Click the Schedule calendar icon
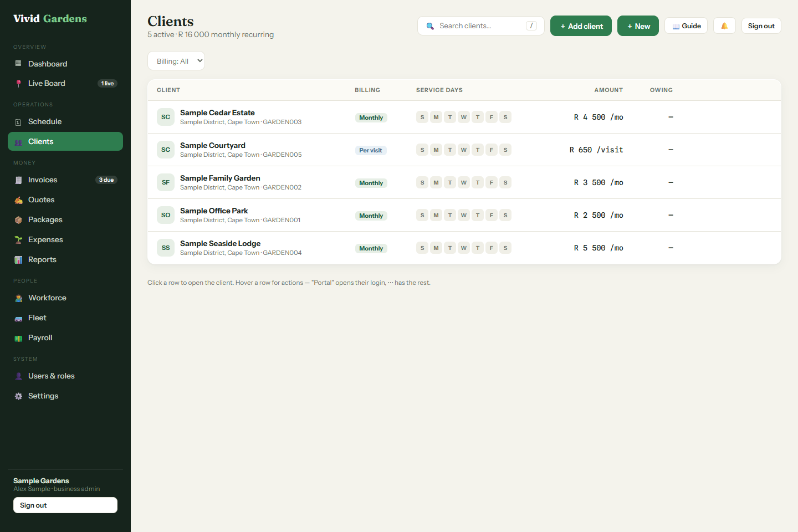798x532 pixels. click(18, 122)
